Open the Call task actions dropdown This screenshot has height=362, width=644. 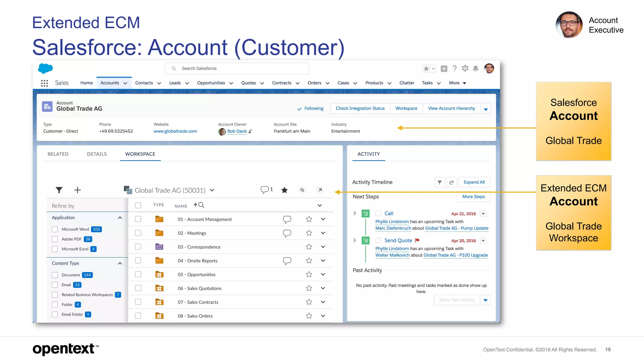(483, 214)
